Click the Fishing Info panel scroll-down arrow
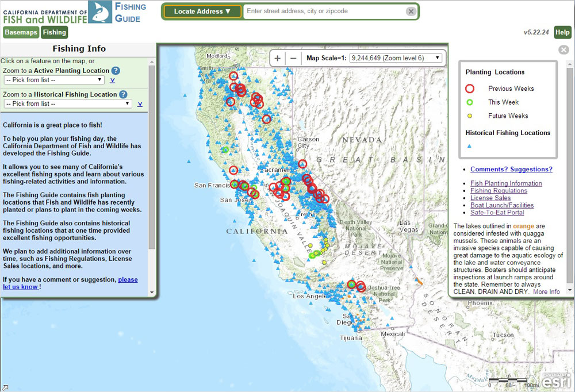The image size is (575, 392). 152,292
